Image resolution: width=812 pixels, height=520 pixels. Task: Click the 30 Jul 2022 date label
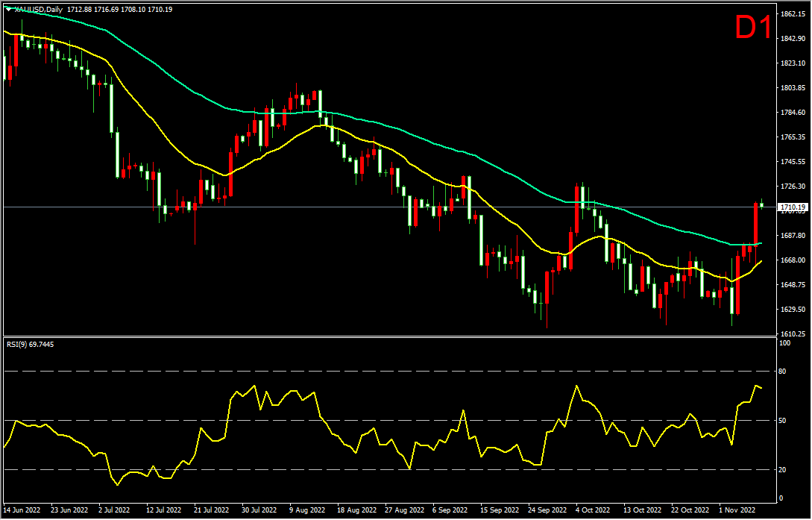260,510
